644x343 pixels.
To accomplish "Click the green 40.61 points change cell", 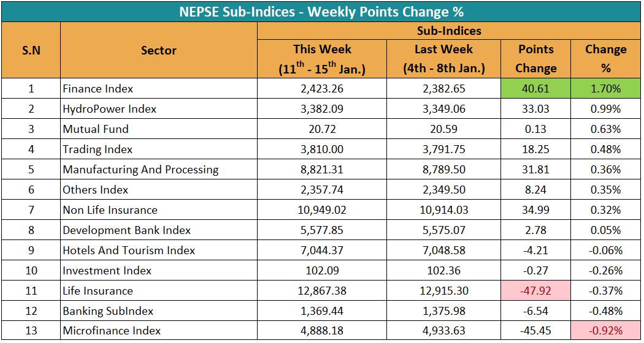I will 535,89.
